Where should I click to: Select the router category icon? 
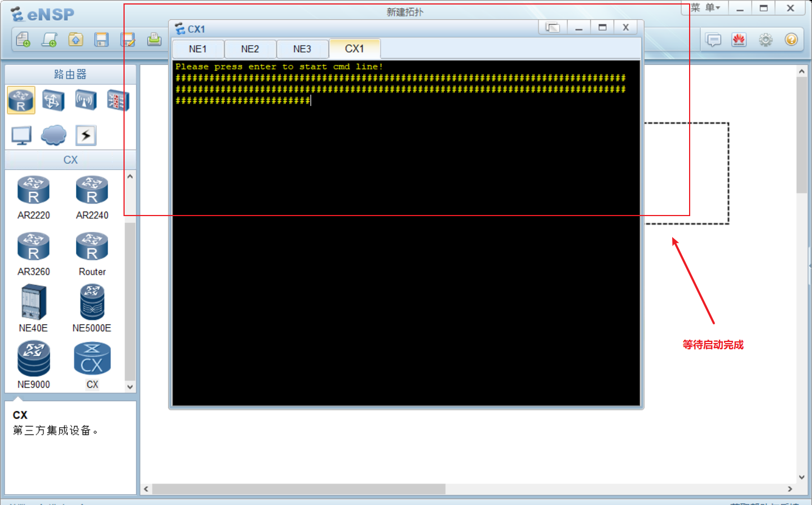[x=21, y=100]
